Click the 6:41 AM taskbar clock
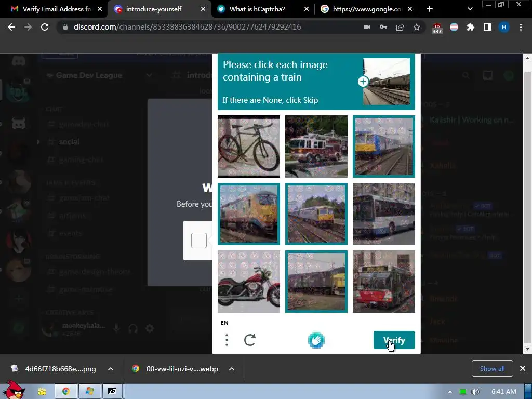This screenshot has width=532, height=399. tap(503, 392)
